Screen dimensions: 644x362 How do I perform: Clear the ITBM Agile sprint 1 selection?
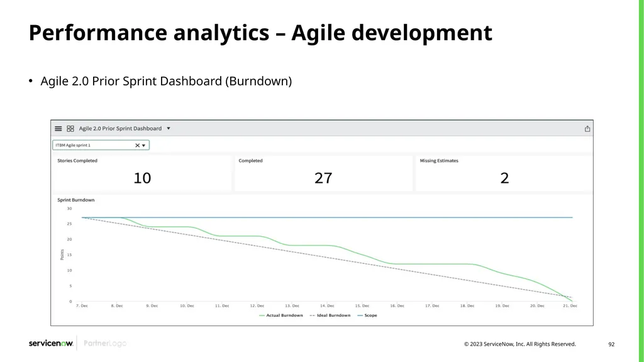point(137,145)
